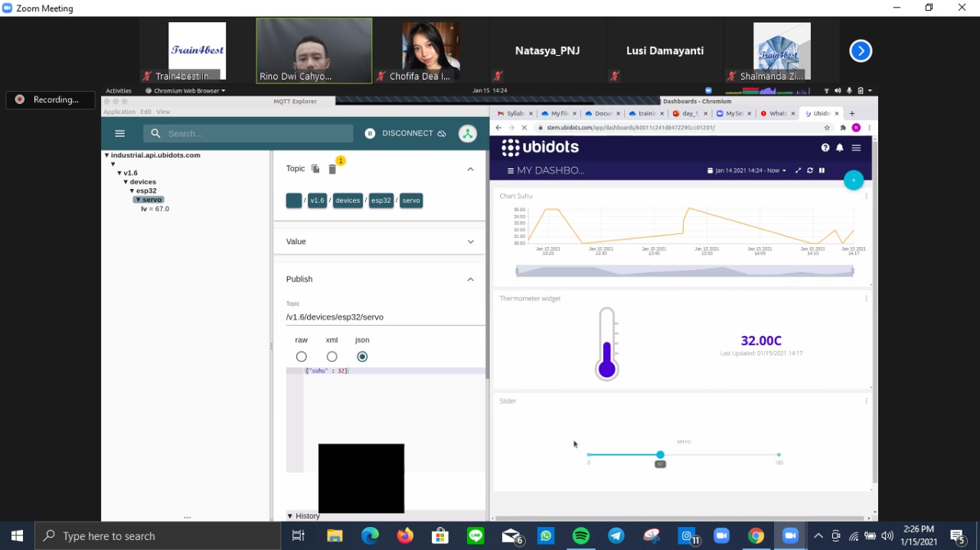
Task: Copy the topic path in MQTT Explorer
Action: coord(315,169)
